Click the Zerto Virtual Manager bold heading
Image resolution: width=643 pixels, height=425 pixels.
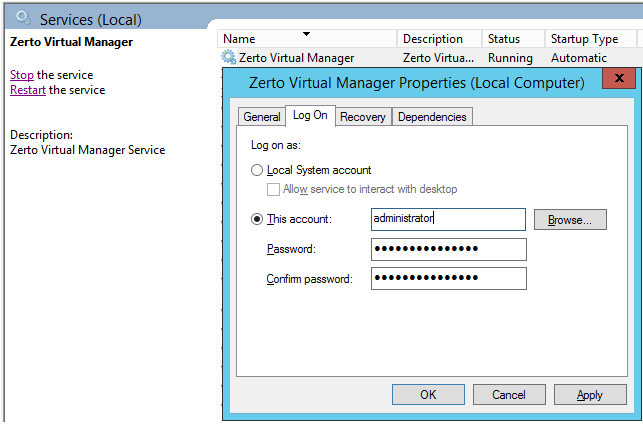coord(71,42)
